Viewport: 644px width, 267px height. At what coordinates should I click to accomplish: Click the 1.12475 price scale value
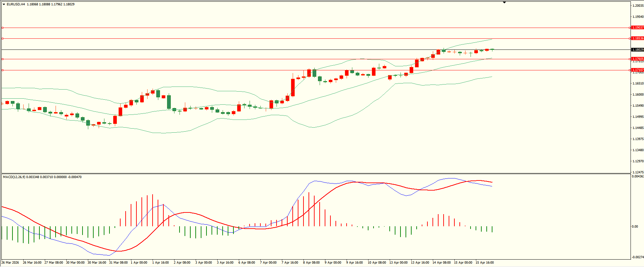coord(638,172)
